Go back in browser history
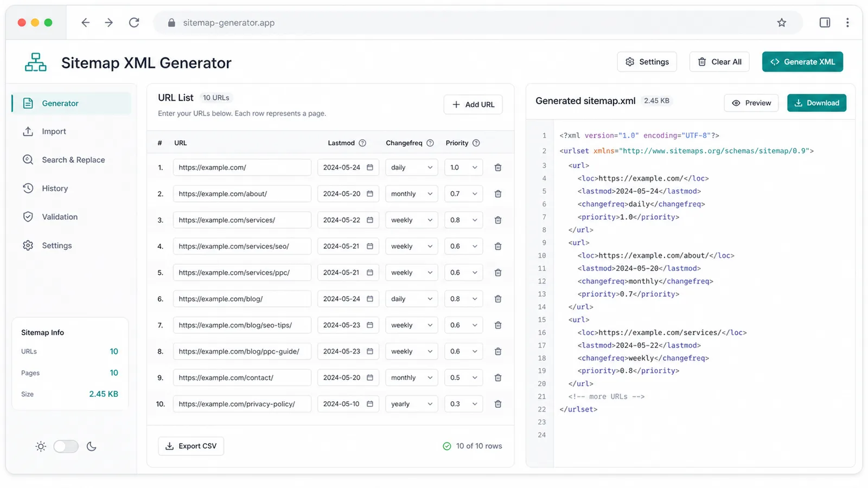The width and height of the screenshot is (868, 488). tap(85, 23)
